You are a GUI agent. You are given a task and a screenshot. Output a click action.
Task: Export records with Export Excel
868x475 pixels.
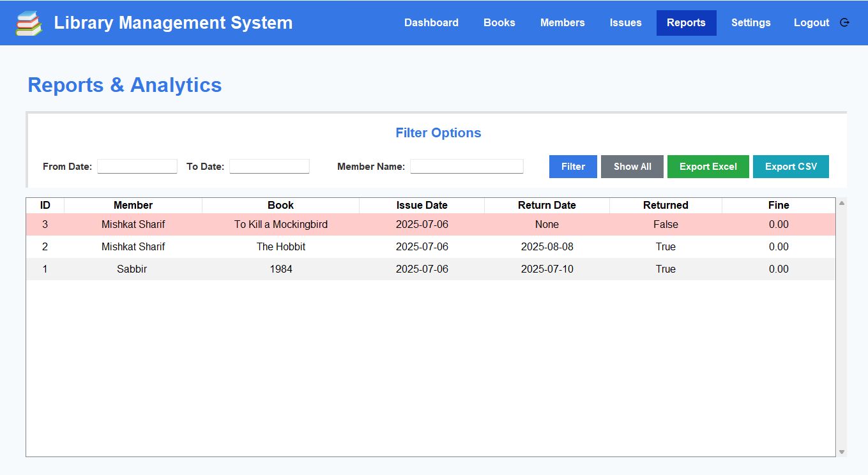click(x=708, y=167)
